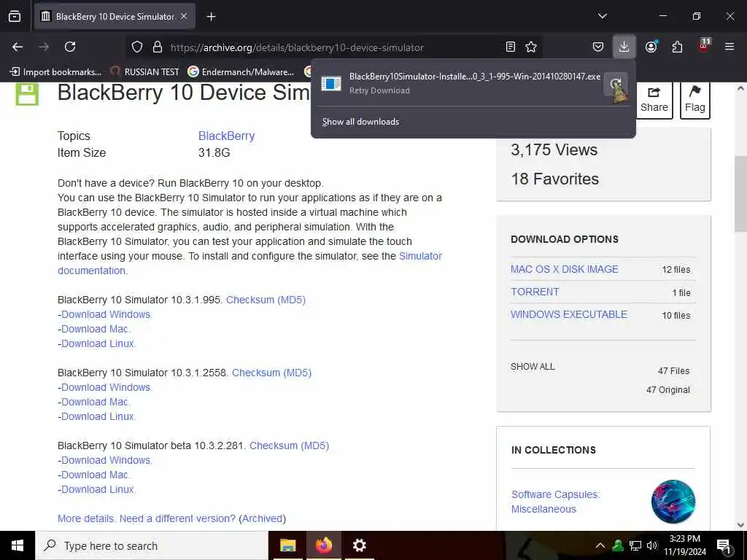Select the BlackBerry10Simulator-Installer download entry
This screenshot has width=747, height=560.
(460, 83)
